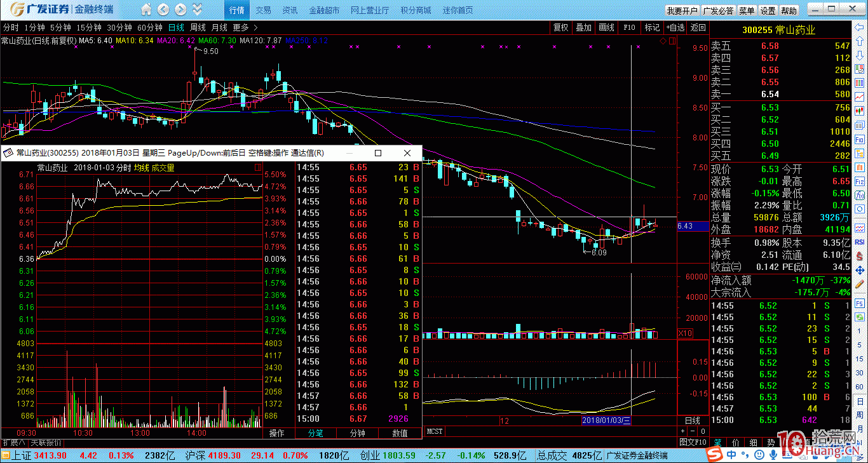This screenshot has height=463, width=868.
Task: Click the 图文F10 button at bottom right
Action: pos(693,442)
